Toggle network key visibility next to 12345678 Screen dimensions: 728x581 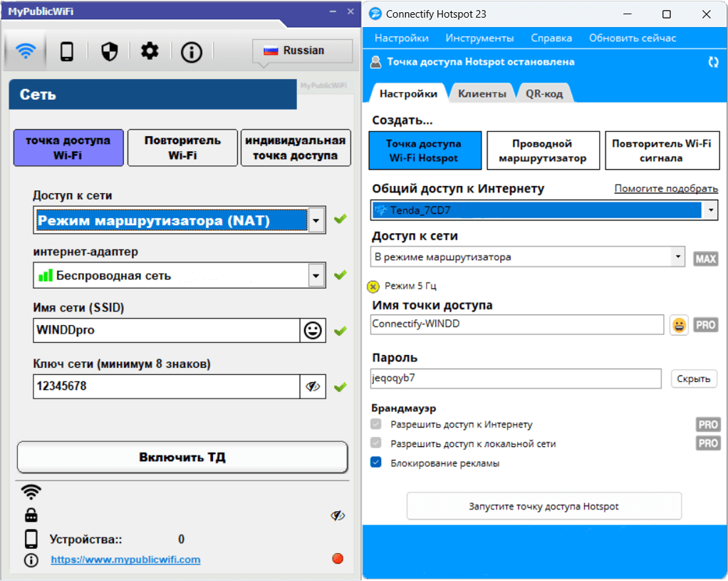pos(313,386)
